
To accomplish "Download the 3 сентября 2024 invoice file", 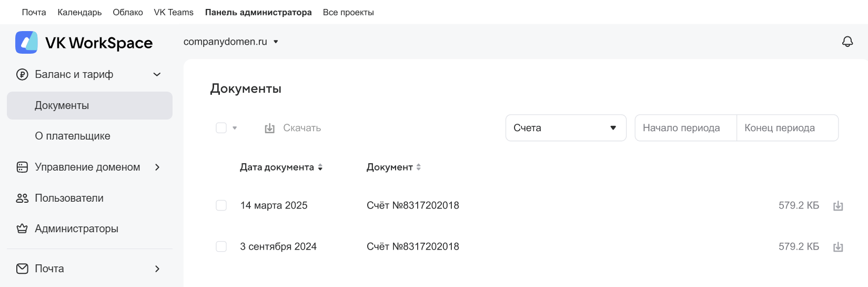I will (x=838, y=247).
